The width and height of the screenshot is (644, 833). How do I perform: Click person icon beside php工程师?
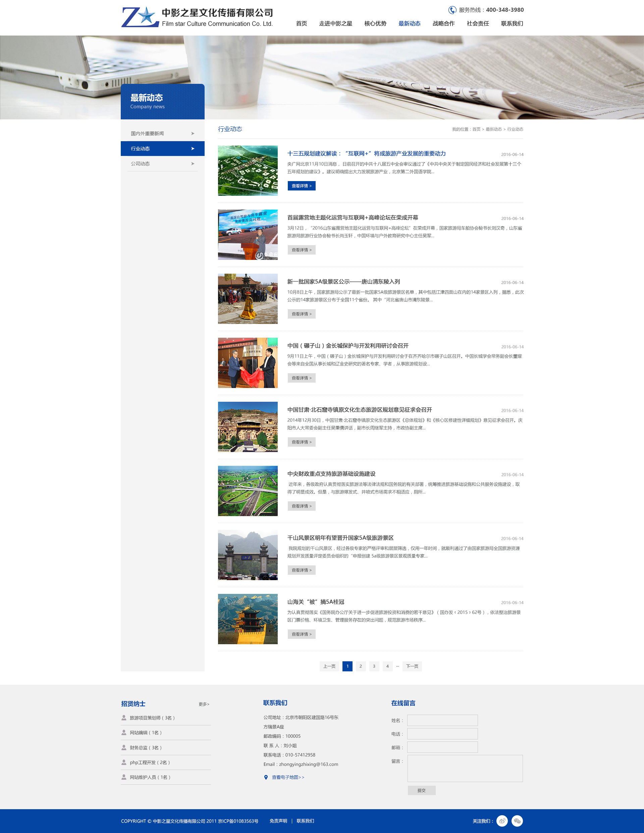point(124,762)
